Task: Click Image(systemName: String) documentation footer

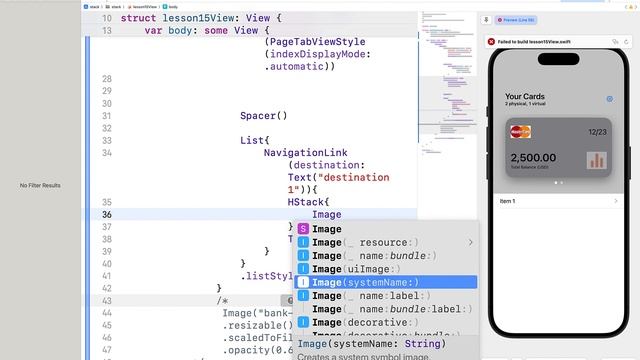Action: pos(371,344)
